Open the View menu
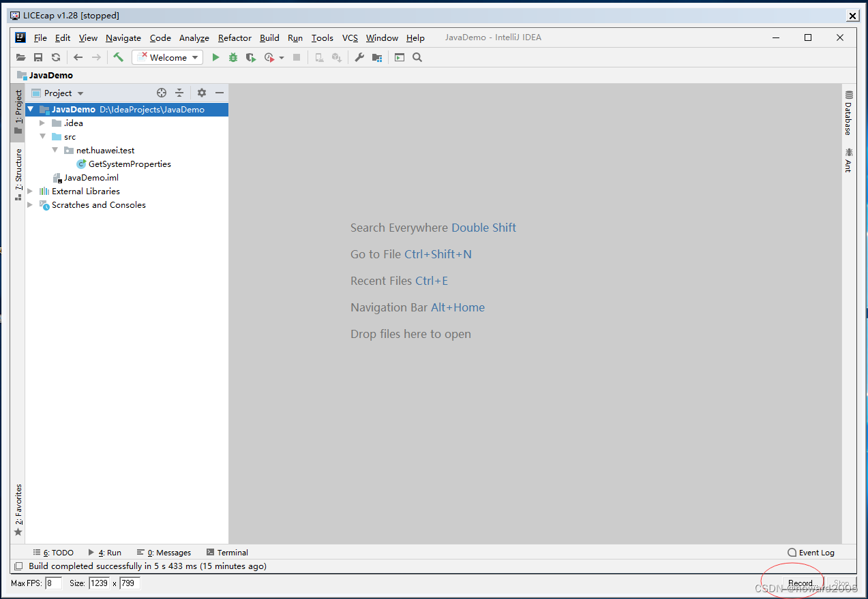868x599 pixels. coord(88,38)
